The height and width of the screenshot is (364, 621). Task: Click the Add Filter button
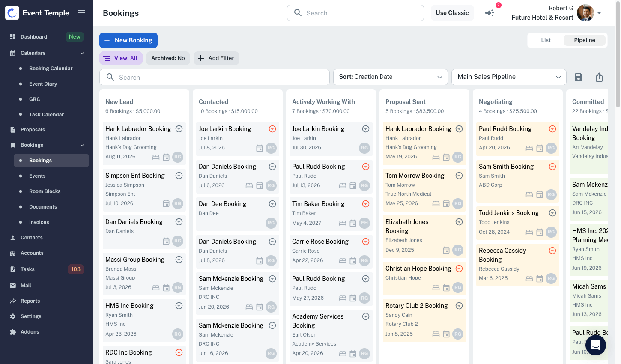tap(216, 58)
